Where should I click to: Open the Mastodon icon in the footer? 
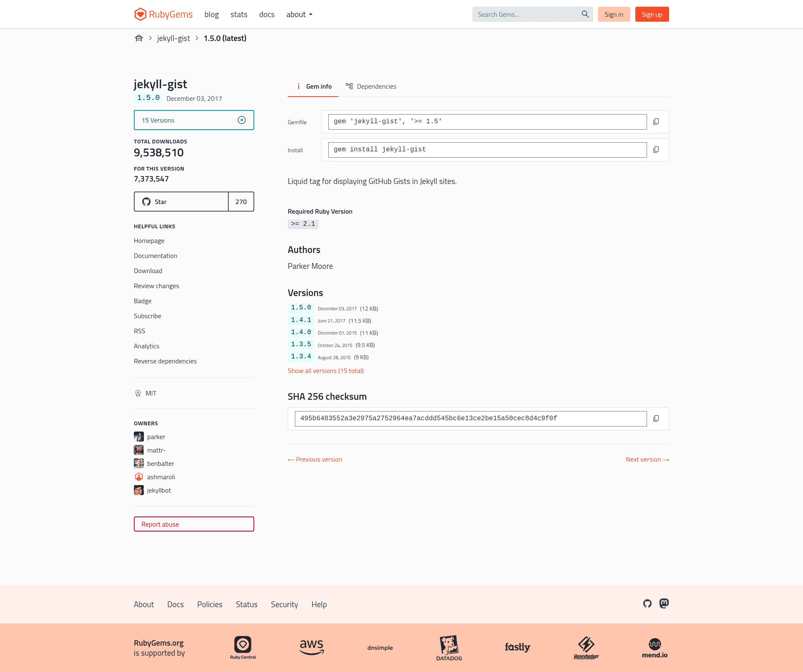click(664, 603)
